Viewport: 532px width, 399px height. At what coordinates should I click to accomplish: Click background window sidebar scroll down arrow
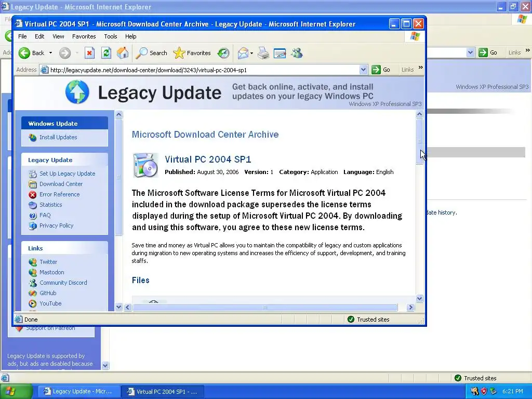pos(105,365)
